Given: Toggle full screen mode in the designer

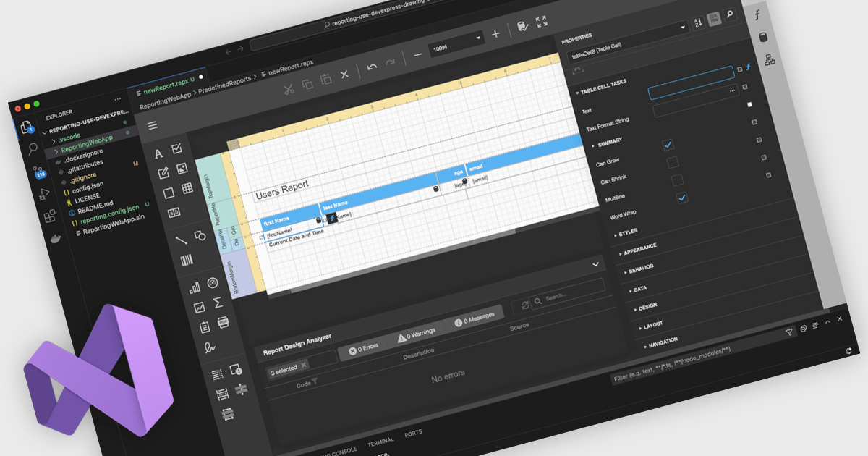Looking at the screenshot, I should pyautogui.click(x=541, y=23).
